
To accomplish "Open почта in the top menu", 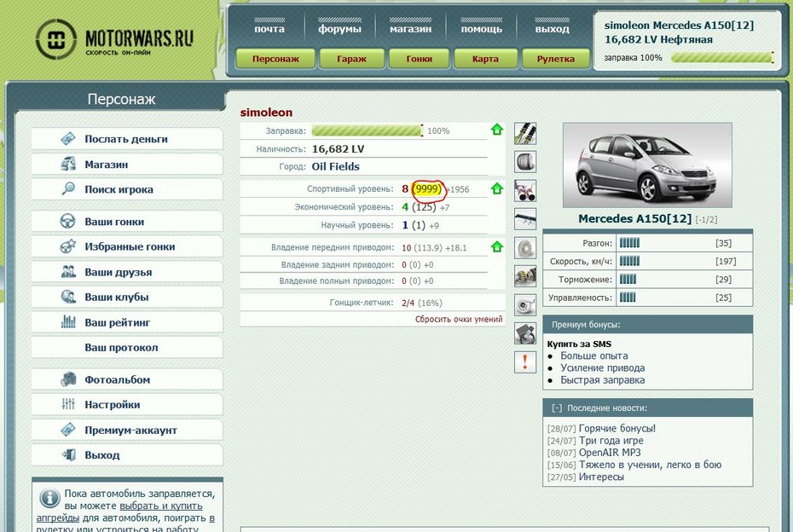I will (269, 29).
